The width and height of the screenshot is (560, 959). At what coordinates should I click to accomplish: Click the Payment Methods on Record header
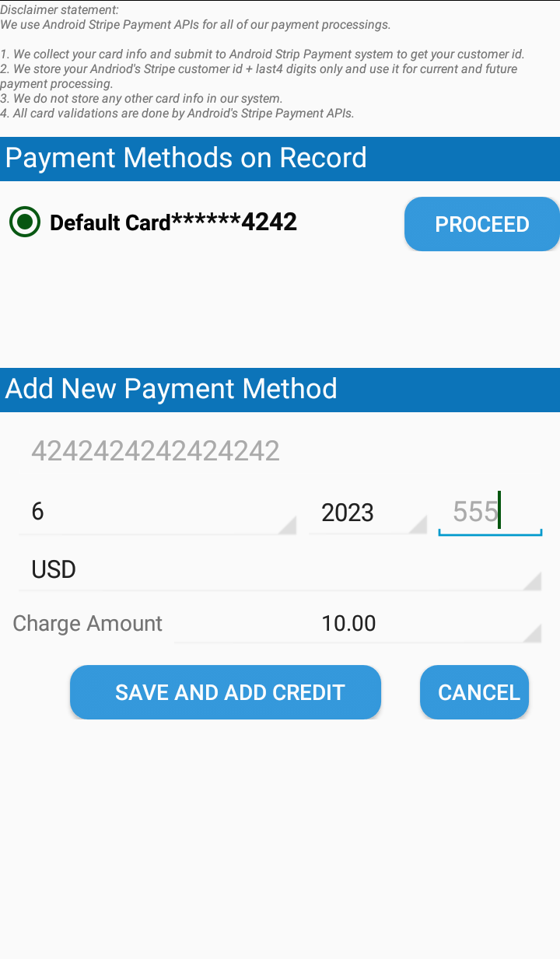point(187,158)
